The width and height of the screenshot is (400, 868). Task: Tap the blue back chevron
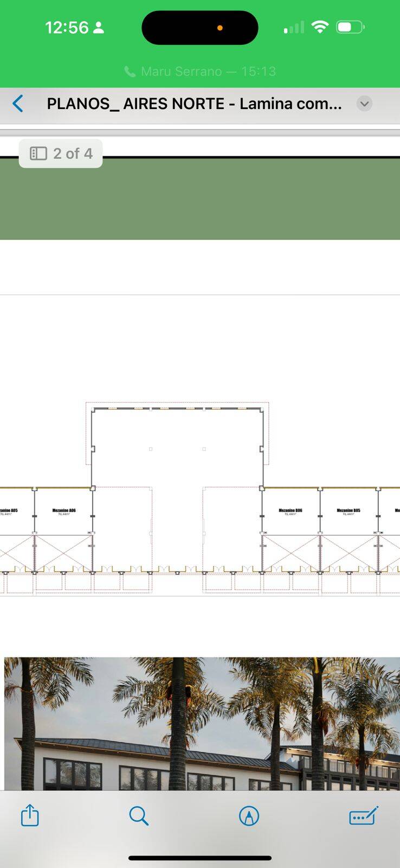pos(18,104)
